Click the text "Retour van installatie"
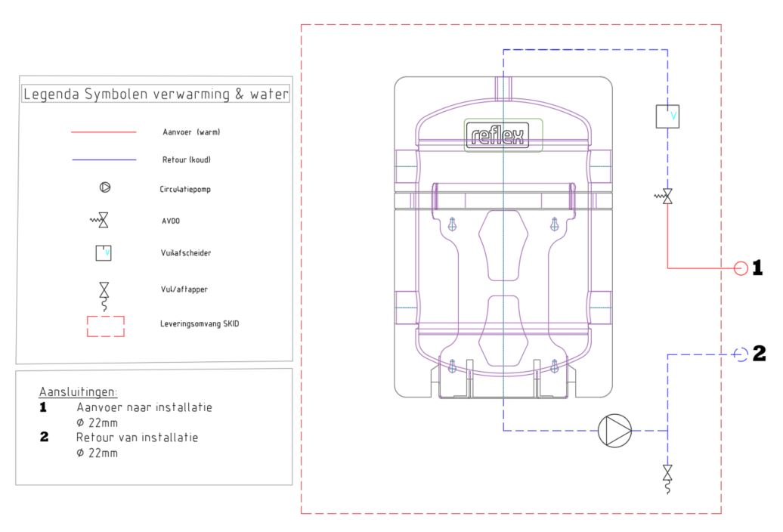The width and height of the screenshot is (783, 532). tap(138, 438)
